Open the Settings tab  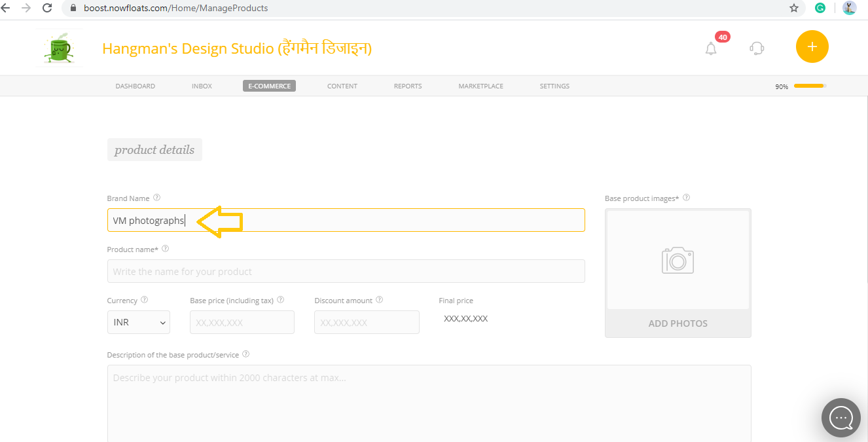click(554, 86)
